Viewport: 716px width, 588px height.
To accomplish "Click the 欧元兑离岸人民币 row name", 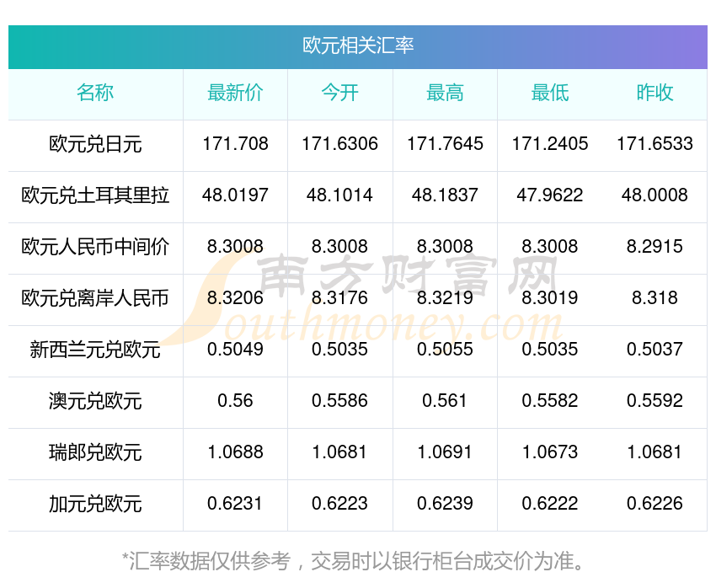I will (x=95, y=298).
